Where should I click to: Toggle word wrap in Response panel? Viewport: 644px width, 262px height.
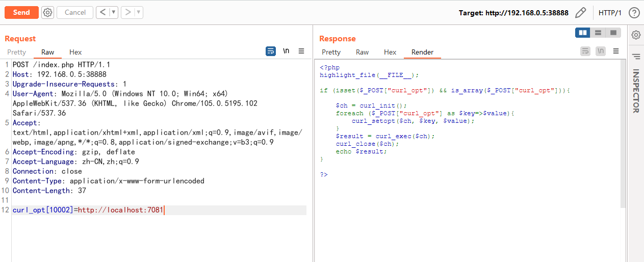585,51
